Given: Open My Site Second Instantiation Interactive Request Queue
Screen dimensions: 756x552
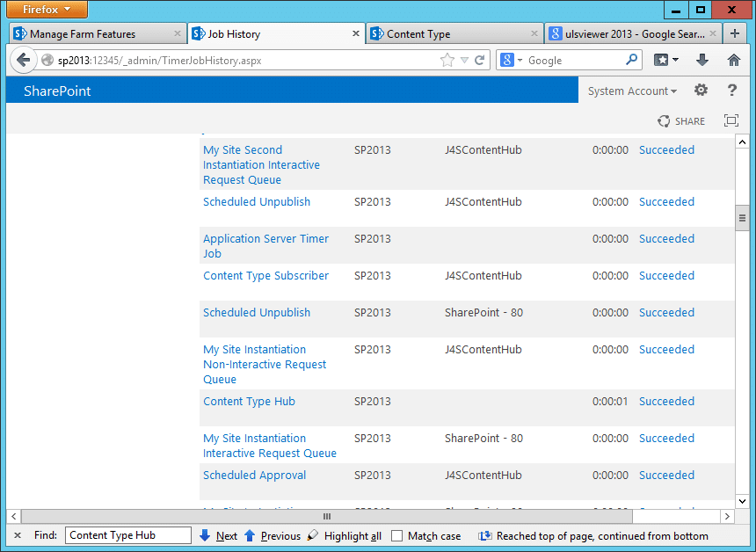Looking at the screenshot, I should pos(261,165).
